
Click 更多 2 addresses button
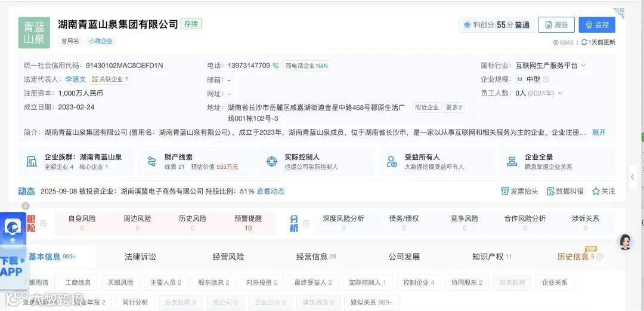(454, 107)
